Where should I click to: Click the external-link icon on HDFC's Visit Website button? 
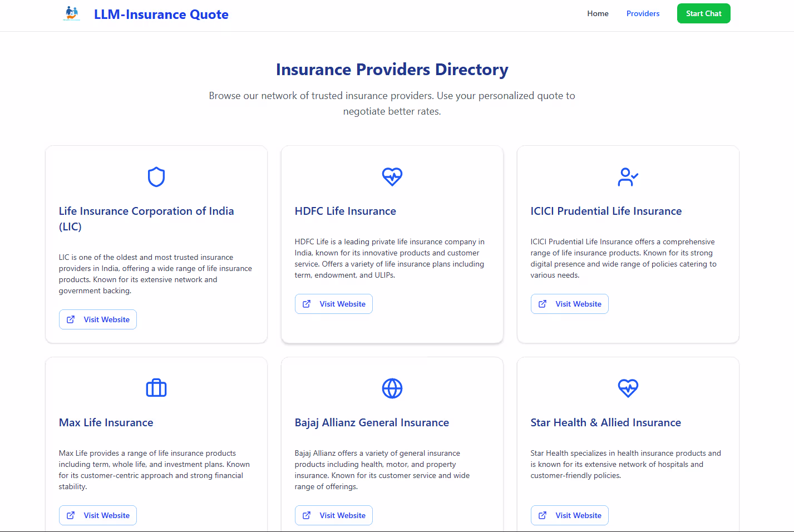click(306, 303)
